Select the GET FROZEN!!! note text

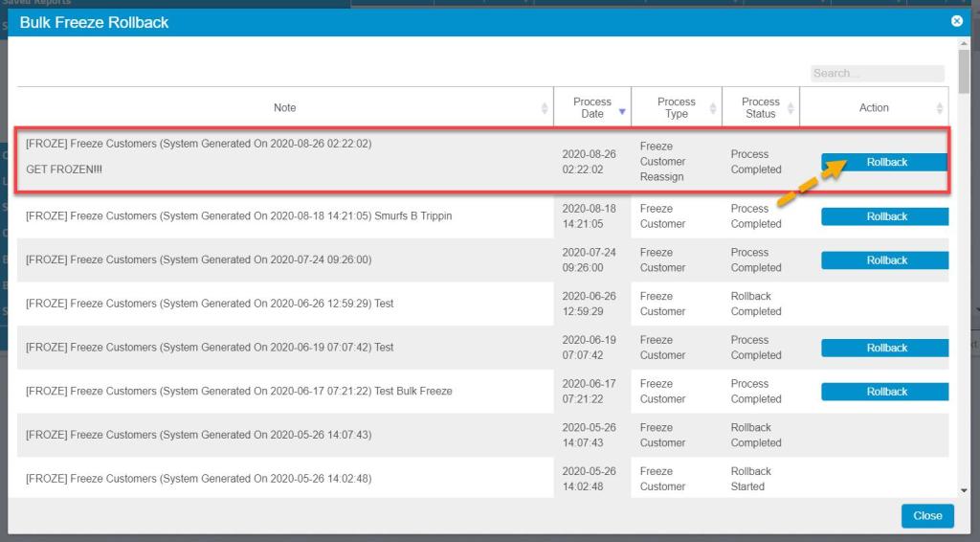pyautogui.click(x=64, y=169)
